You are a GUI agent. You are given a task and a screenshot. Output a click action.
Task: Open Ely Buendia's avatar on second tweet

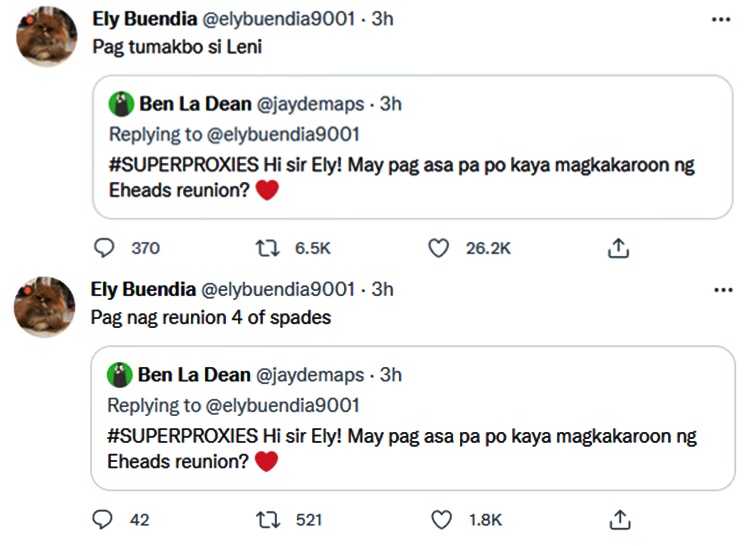tap(45, 307)
